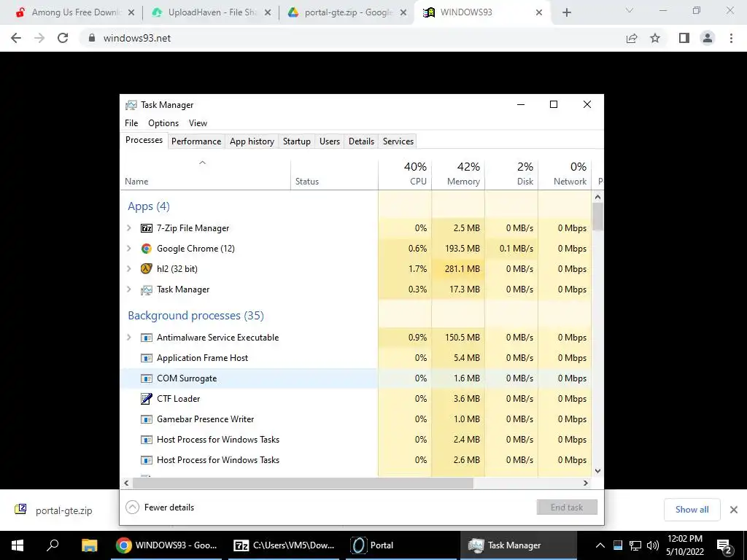Expand the hl2 (32 bit) process group

point(128,268)
